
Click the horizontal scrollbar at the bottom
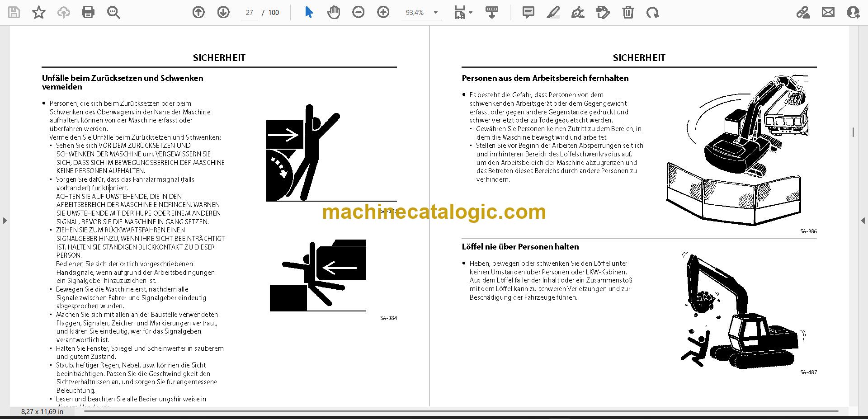click(x=461, y=411)
